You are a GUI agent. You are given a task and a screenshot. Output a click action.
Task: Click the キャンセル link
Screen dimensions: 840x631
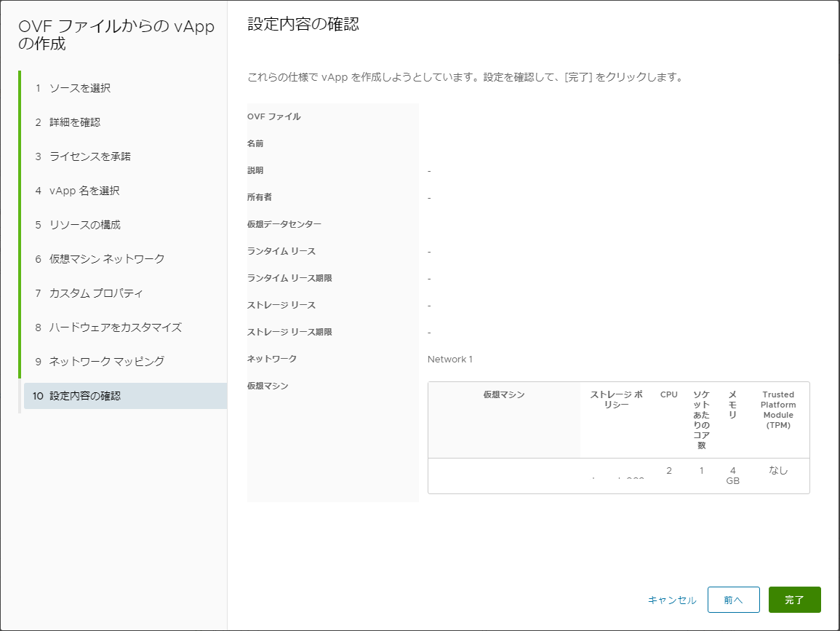[x=672, y=600]
